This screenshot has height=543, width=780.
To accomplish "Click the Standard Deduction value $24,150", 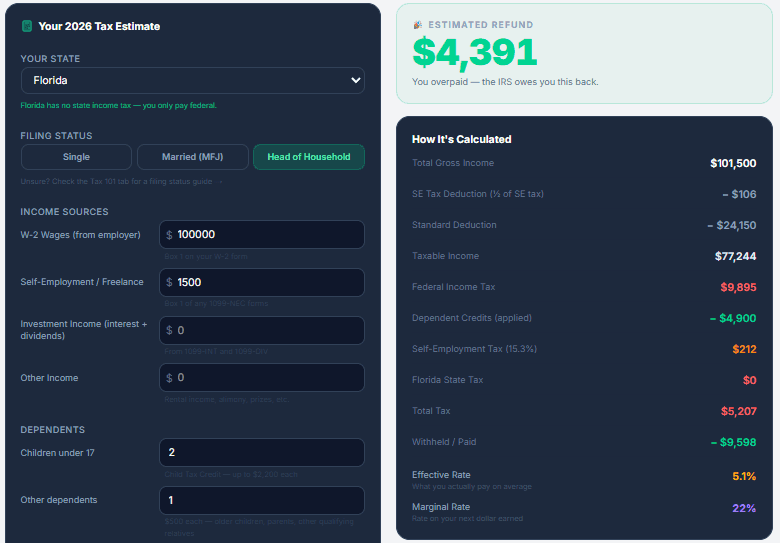I will (732, 225).
